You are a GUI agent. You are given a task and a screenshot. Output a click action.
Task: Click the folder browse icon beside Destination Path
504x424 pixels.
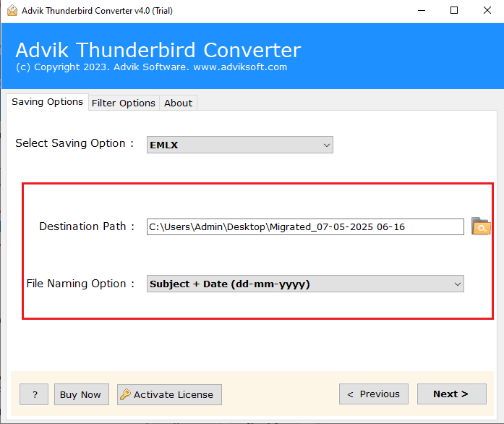point(481,226)
